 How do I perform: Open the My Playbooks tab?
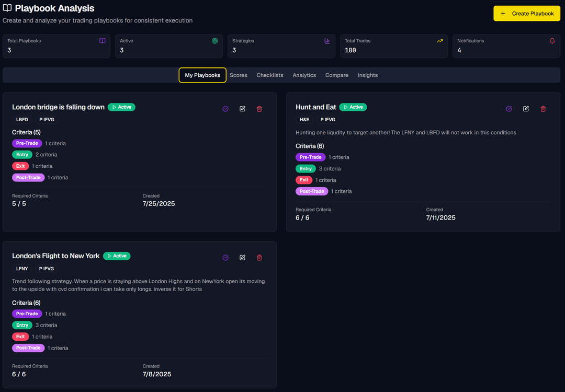click(202, 75)
